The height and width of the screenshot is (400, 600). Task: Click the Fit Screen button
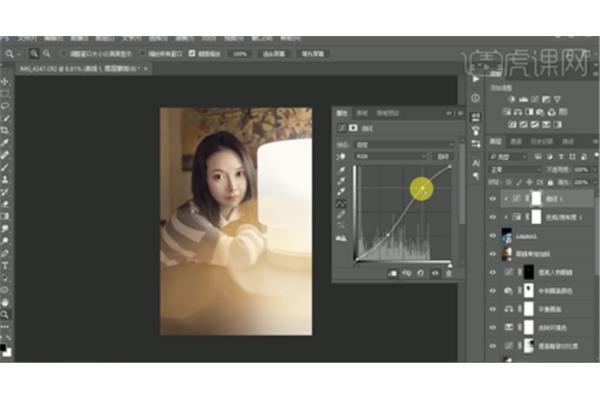274,54
